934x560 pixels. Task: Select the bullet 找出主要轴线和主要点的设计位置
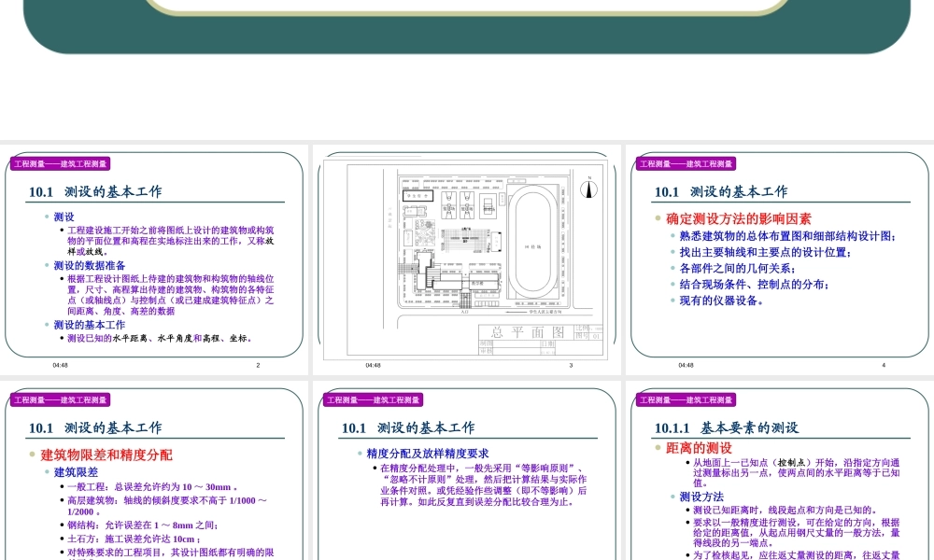point(766,252)
